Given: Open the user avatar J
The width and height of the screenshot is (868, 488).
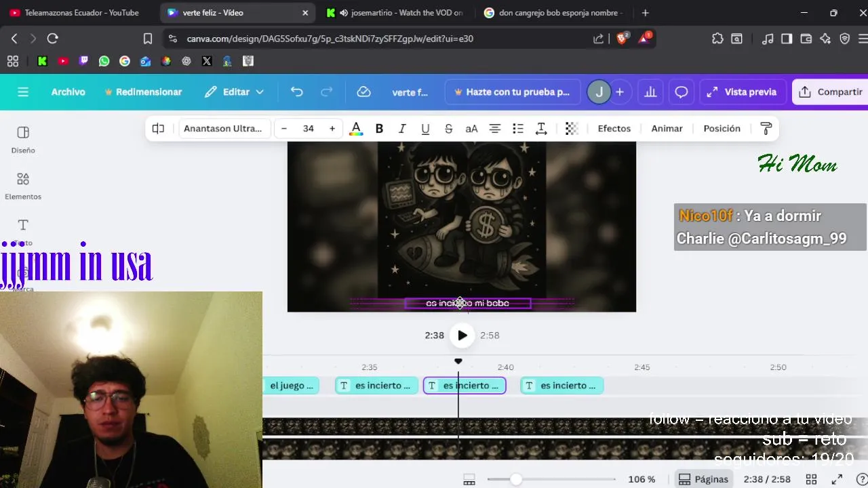Looking at the screenshot, I should point(599,92).
